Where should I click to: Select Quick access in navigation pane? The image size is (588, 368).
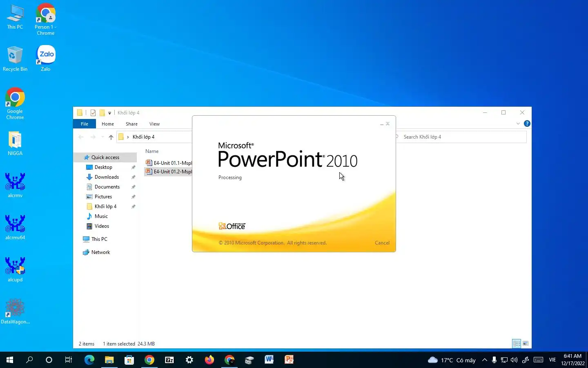[x=105, y=157]
